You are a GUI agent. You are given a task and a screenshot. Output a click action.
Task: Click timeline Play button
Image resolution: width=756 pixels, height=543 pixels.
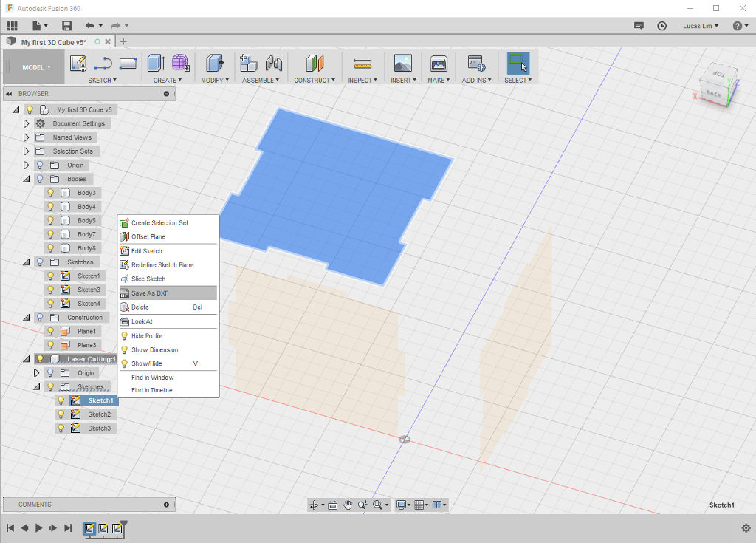click(39, 528)
